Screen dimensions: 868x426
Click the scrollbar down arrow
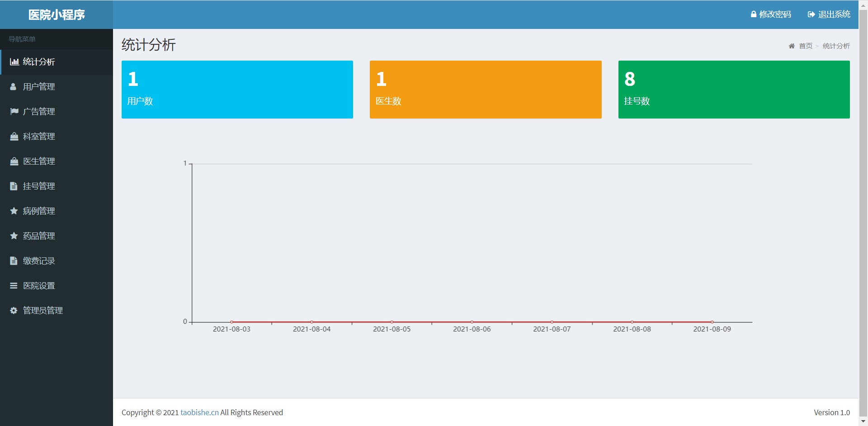coord(863,421)
